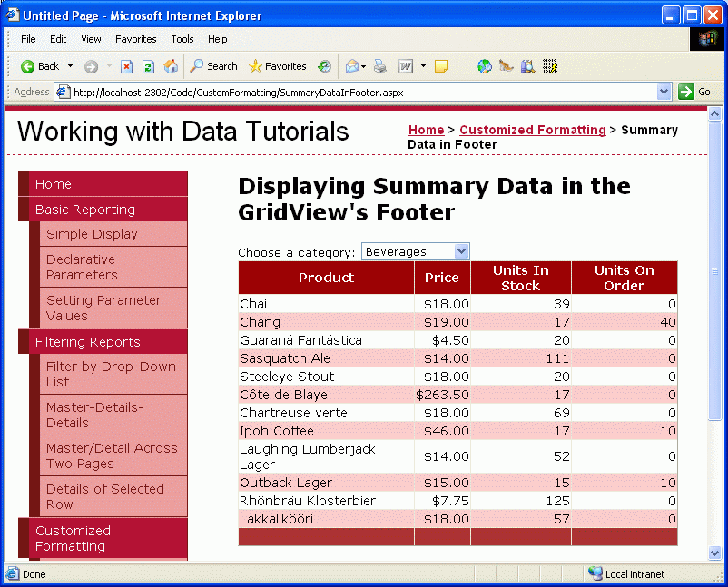Click the Back navigation button
Viewport: 728px width, 587px height.
(x=40, y=66)
